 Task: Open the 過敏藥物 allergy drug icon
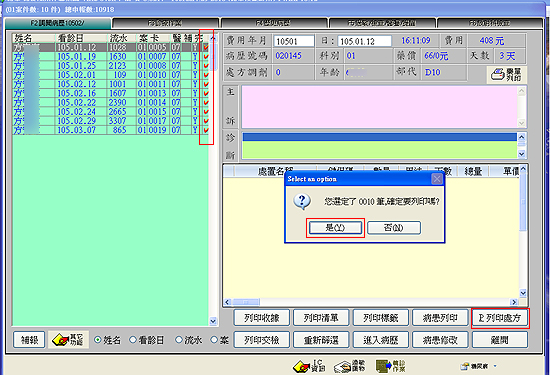click(350, 366)
